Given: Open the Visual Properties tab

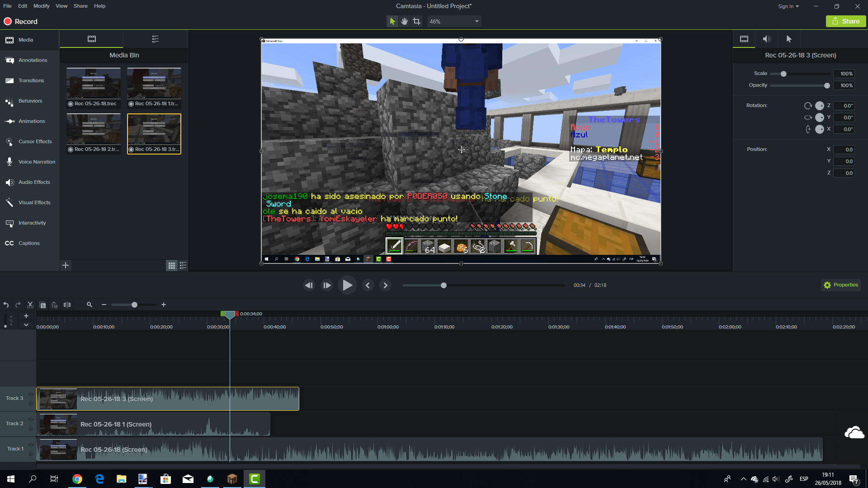Looking at the screenshot, I should click(x=744, y=39).
